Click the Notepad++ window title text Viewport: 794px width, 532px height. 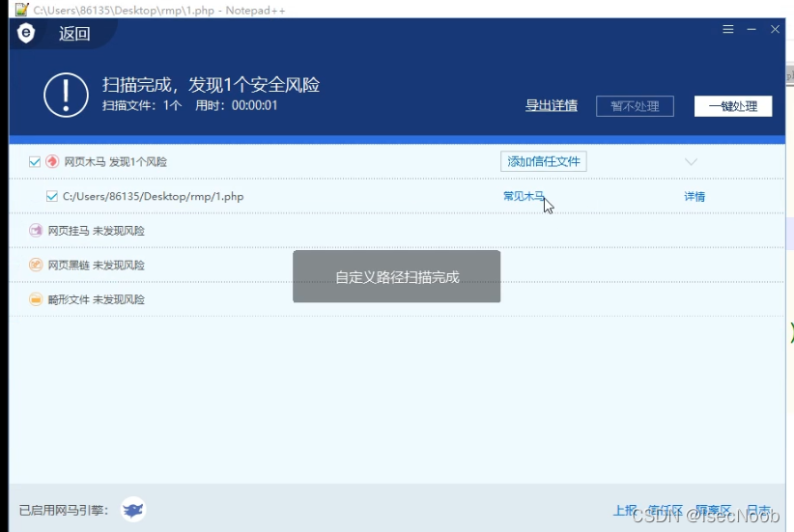pos(159,10)
